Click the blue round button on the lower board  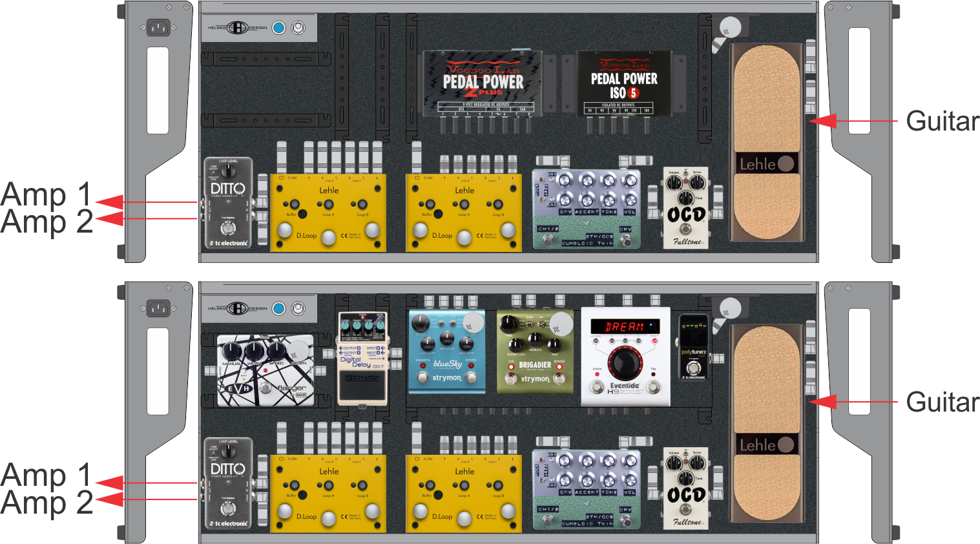pos(278,308)
